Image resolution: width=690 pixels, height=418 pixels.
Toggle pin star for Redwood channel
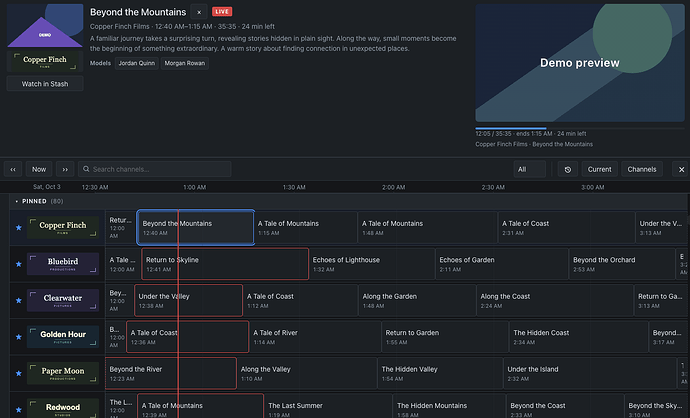(18, 410)
